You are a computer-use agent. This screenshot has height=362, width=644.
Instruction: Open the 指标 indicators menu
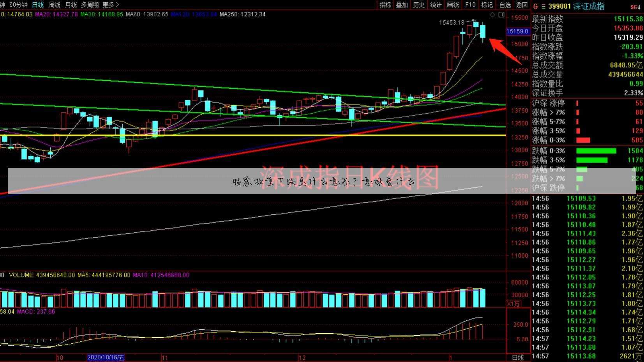[385, 5]
